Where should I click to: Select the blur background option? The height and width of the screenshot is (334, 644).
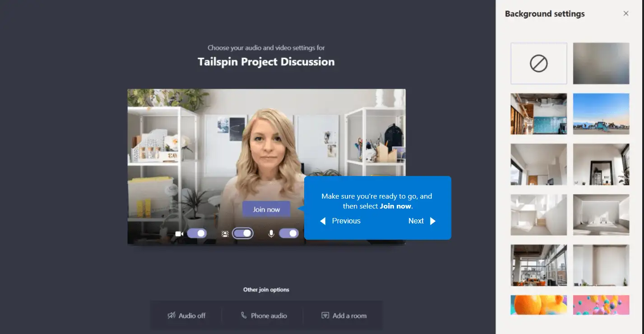[x=601, y=64]
